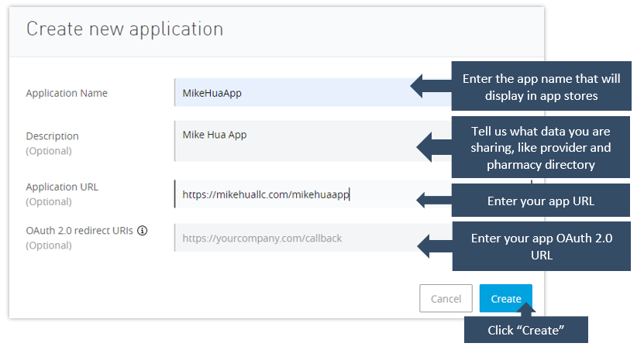644x350 pixels.
Task: Click the info icon beside OAuth 2.0 redirect URIs
Action: pyautogui.click(x=143, y=231)
